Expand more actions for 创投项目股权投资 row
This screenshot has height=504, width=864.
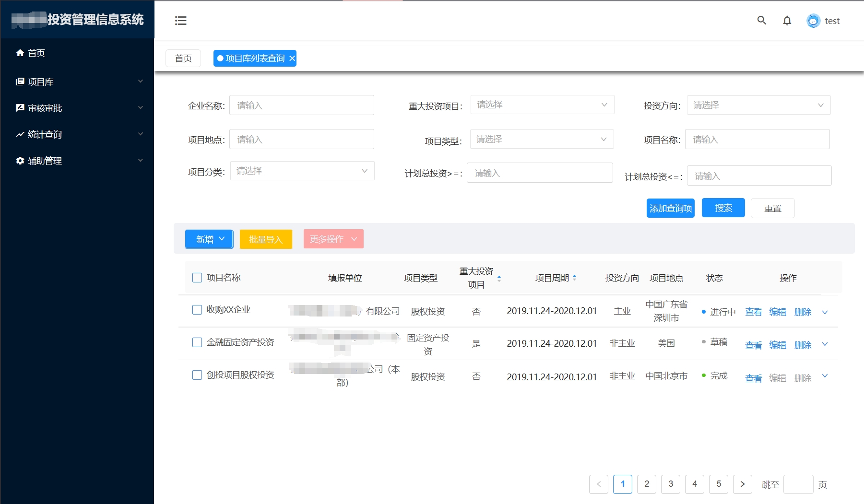[x=825, y=376]
